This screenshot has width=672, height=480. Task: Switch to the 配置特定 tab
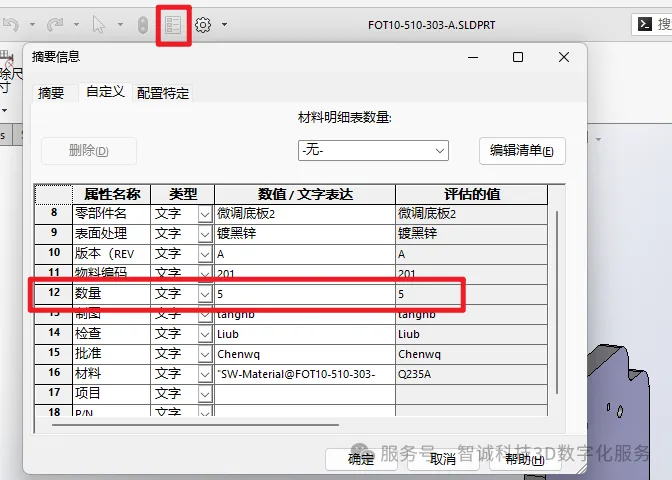point(163,93)
